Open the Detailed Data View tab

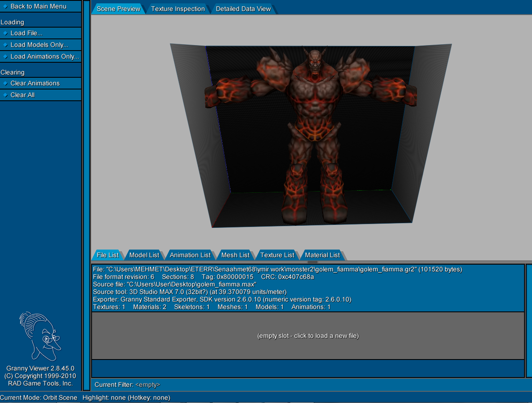coord(243,9)
